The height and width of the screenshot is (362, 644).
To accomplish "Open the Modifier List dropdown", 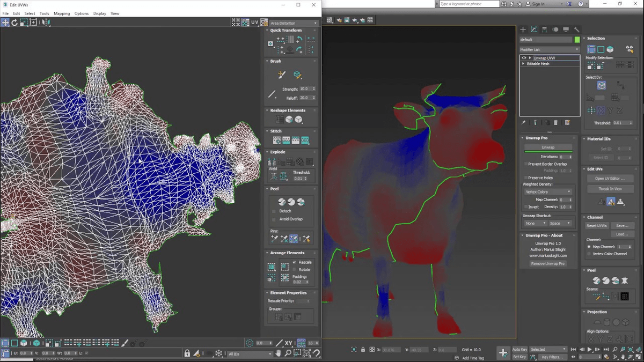I will point(550,49).
